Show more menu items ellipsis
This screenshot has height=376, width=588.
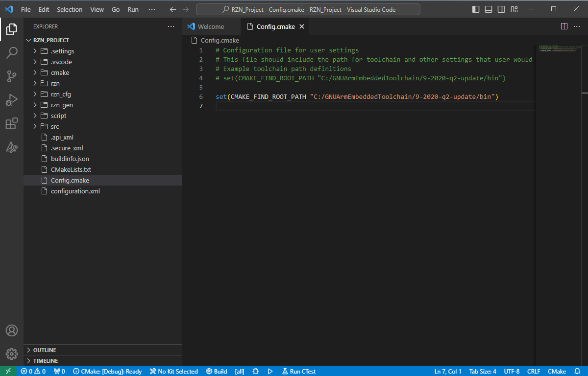[152, 9]
